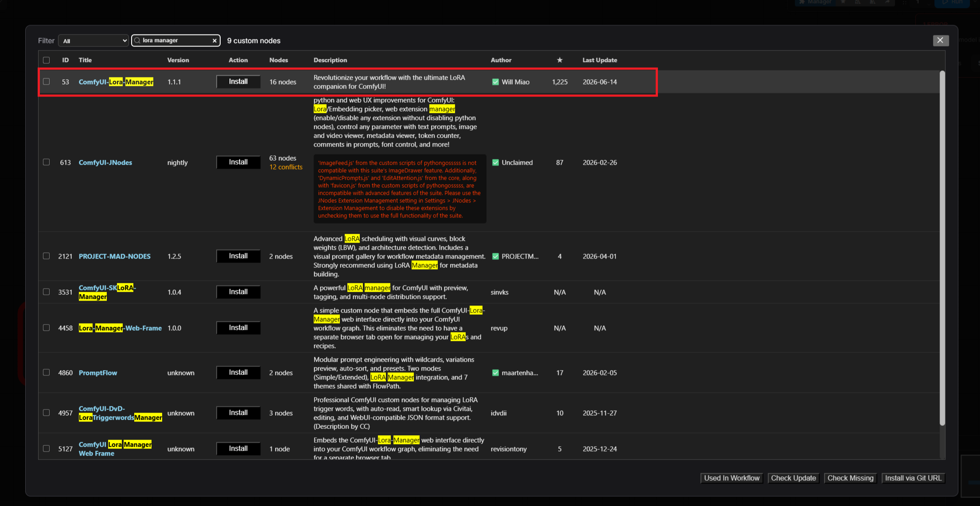Select the 9 custom nodes count label
The image size is (980, 506).
point(254,41)
